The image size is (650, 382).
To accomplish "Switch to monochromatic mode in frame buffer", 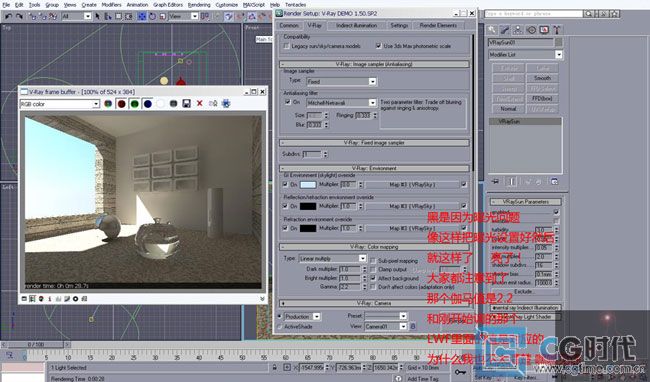I will [x=174, y=104].
